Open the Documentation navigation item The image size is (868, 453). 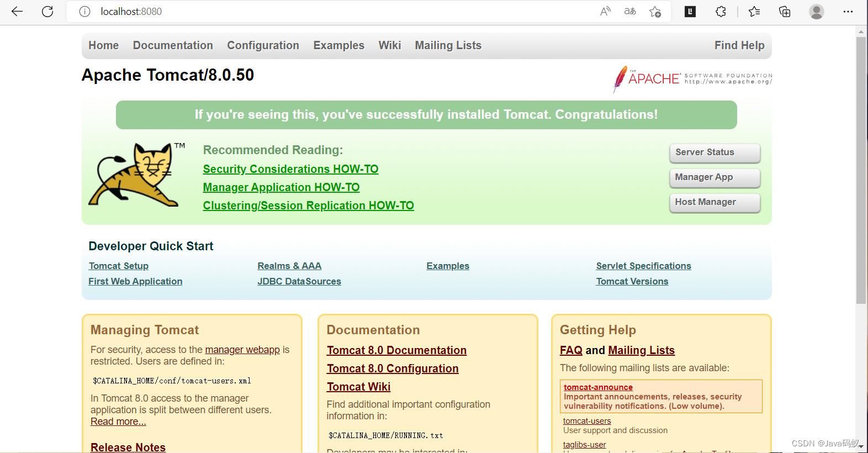tap(173, 45)
